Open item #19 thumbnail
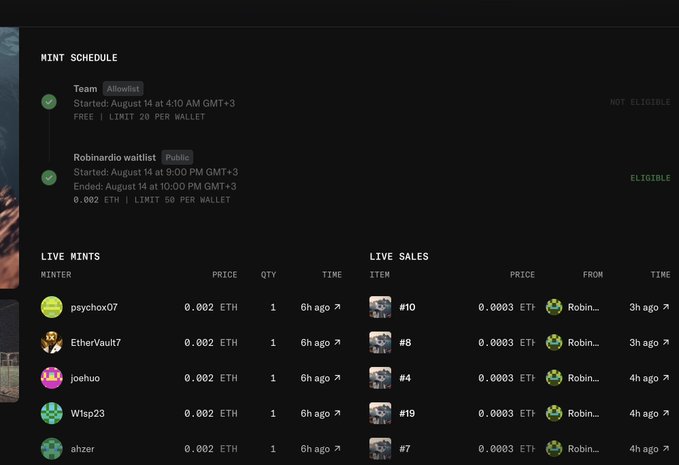This screenshot has height=465, width=679. [380, 413]
